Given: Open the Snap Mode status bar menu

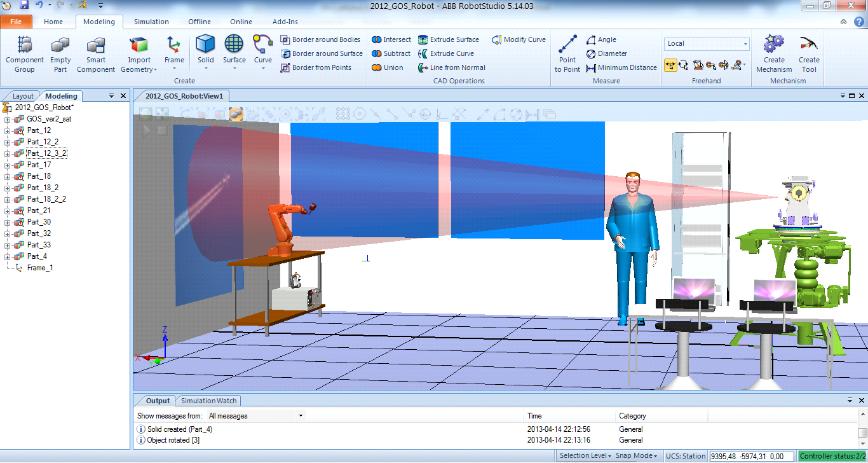Looking at the screenshot, I should click(636, 455).
